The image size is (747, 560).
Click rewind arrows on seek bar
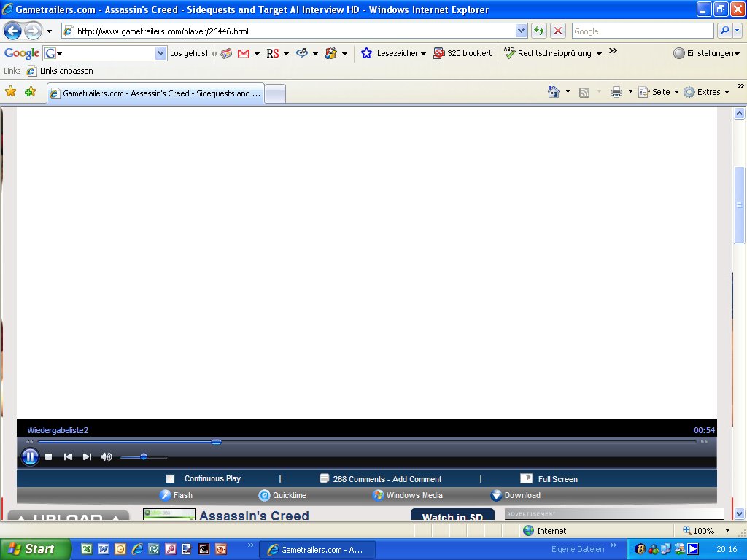pyautogui.click(x=29, y=442)
